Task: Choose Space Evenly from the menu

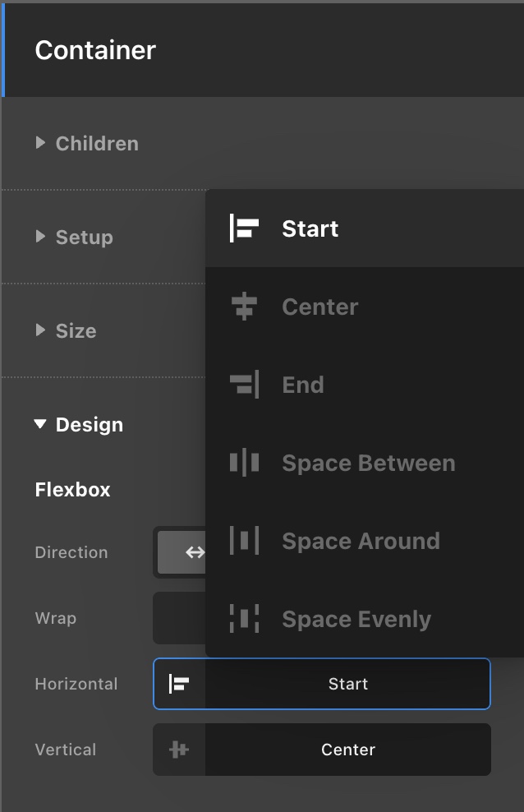Action: 356,619
